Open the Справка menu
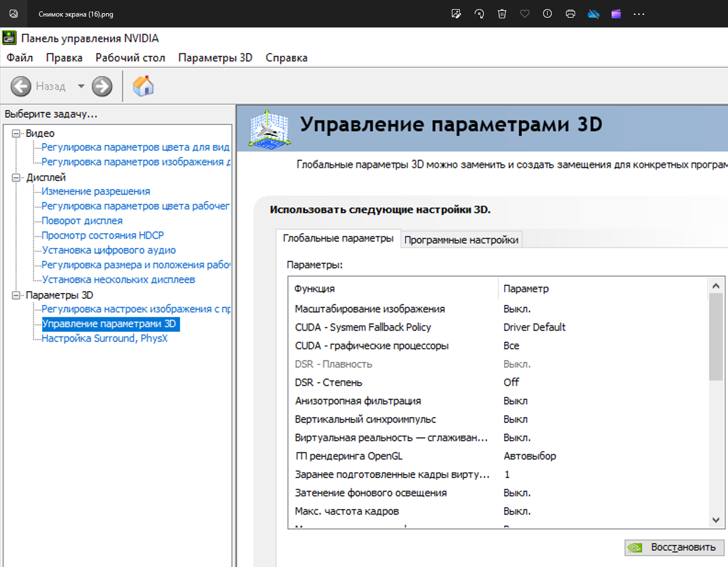The width and height of the screenshot is (728, 567). (286, 58)
